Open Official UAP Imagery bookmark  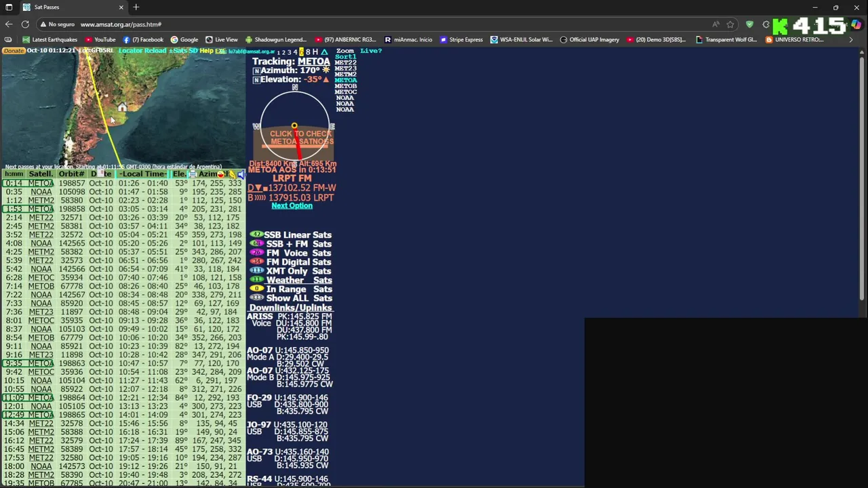tap(589, 39)
